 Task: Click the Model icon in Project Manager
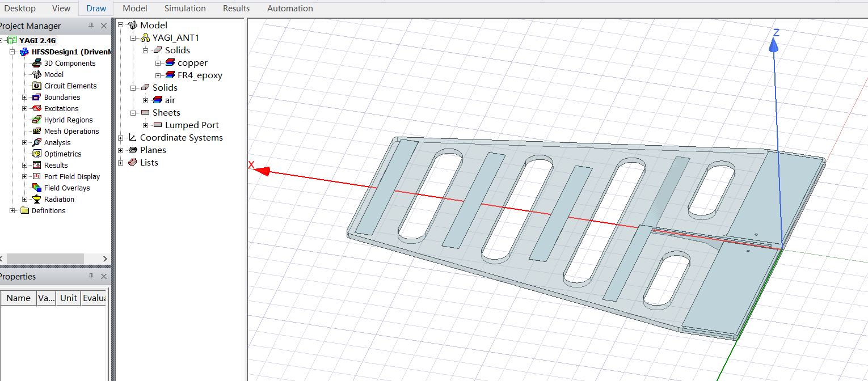(x=37, y=74)
